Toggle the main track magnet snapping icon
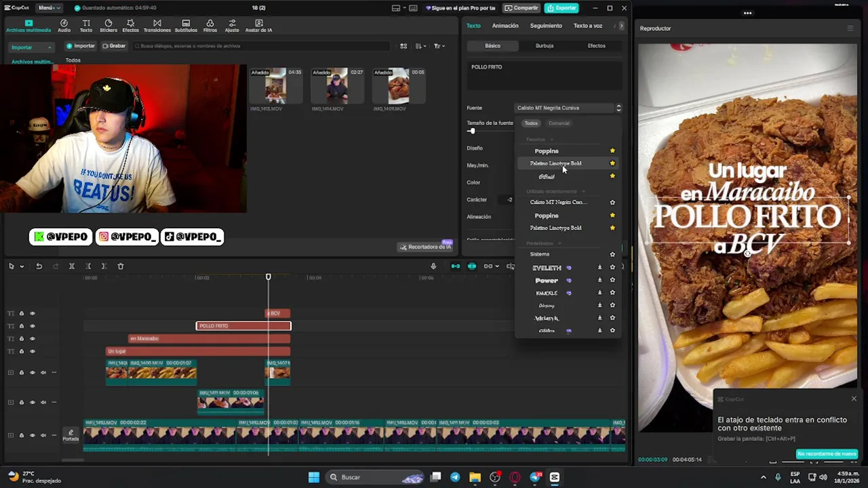Viewport: 868px width, 488px height. pyautogui.click(x=455, y=266)
